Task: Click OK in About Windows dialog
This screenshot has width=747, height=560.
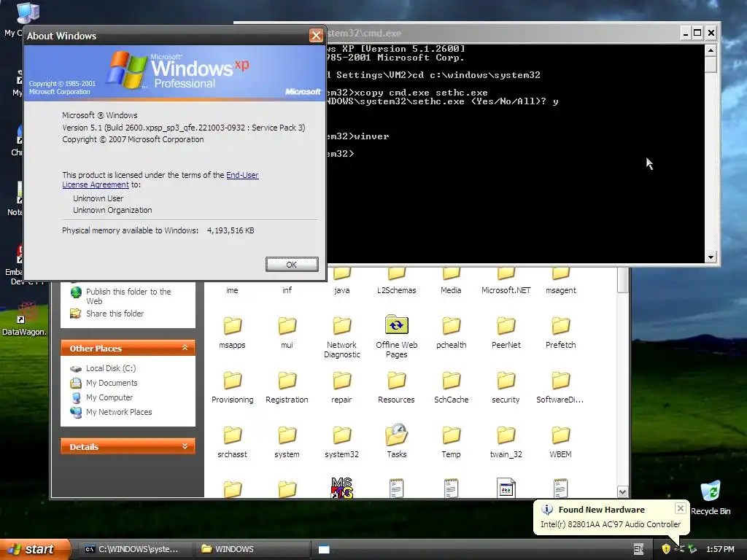Action: pyautogui.click(x=292, y=264)
